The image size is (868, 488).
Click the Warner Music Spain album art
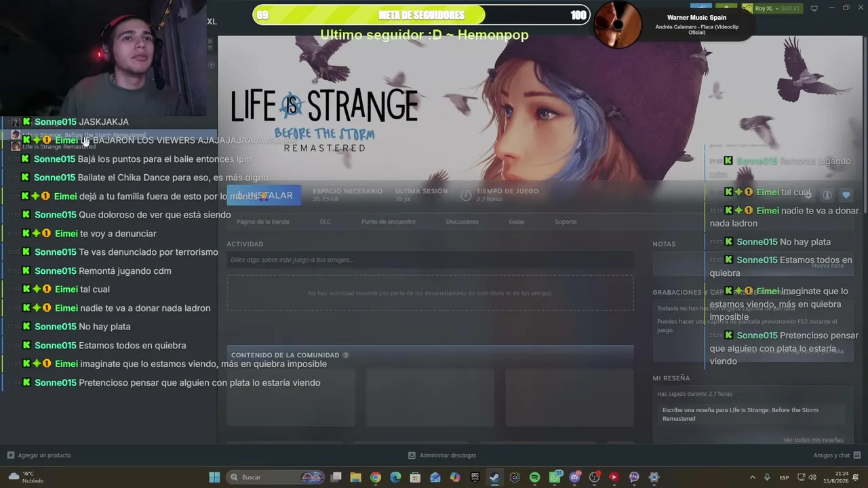pyautogui.click(x=617, y=24)
